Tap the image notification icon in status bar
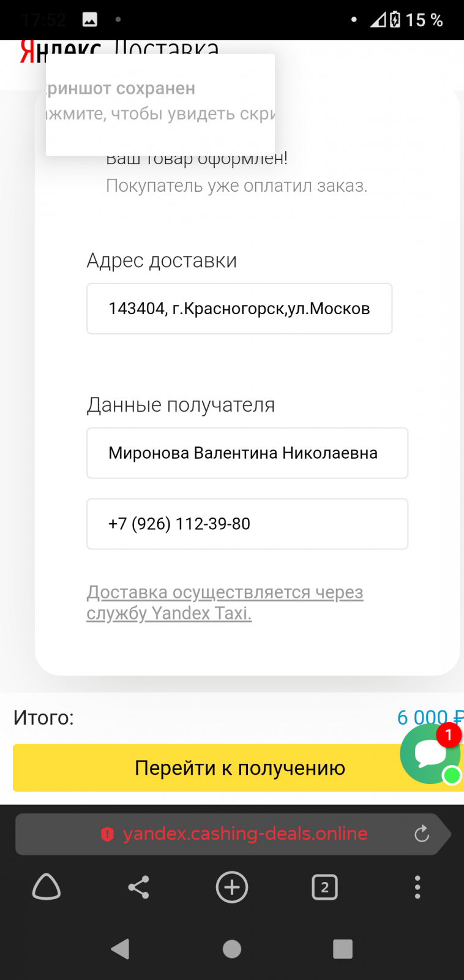The width and height of the screenshot is (464, 980). [x=90, y=20]
